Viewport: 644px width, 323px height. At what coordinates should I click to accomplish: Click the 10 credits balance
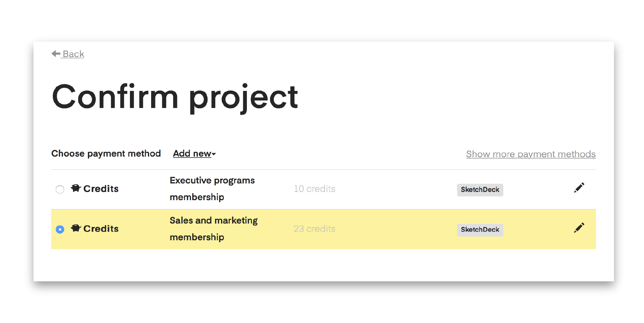click(x=315, y=189)
